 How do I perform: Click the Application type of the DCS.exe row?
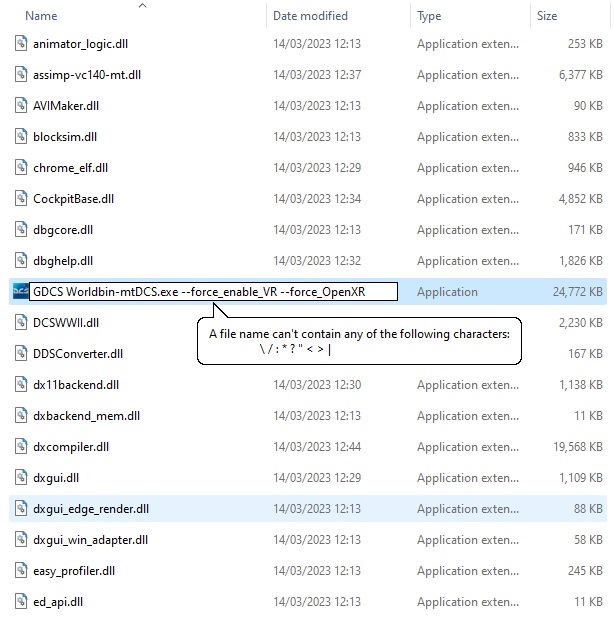click(447, 292)
